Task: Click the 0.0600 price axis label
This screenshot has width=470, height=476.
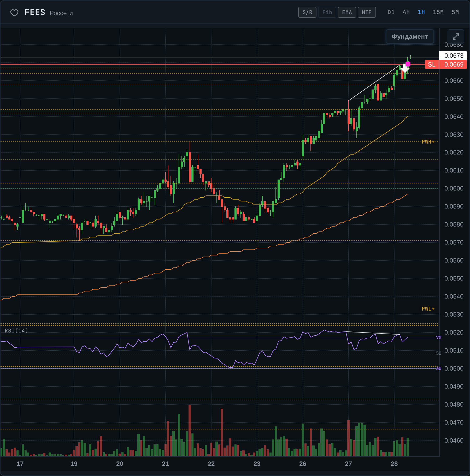Action: click(x=454, y=188)
